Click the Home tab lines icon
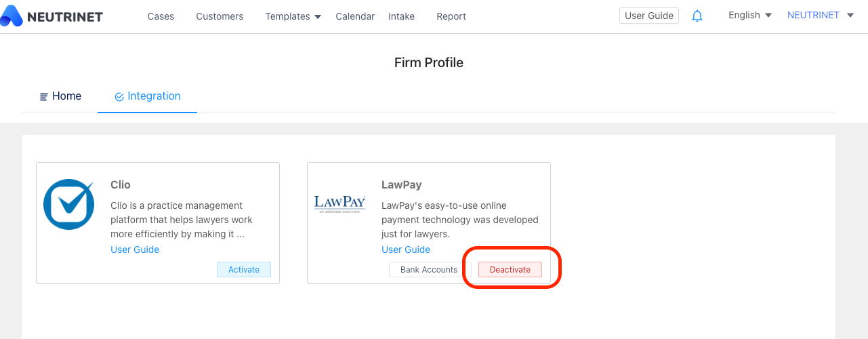 [44, 97]
